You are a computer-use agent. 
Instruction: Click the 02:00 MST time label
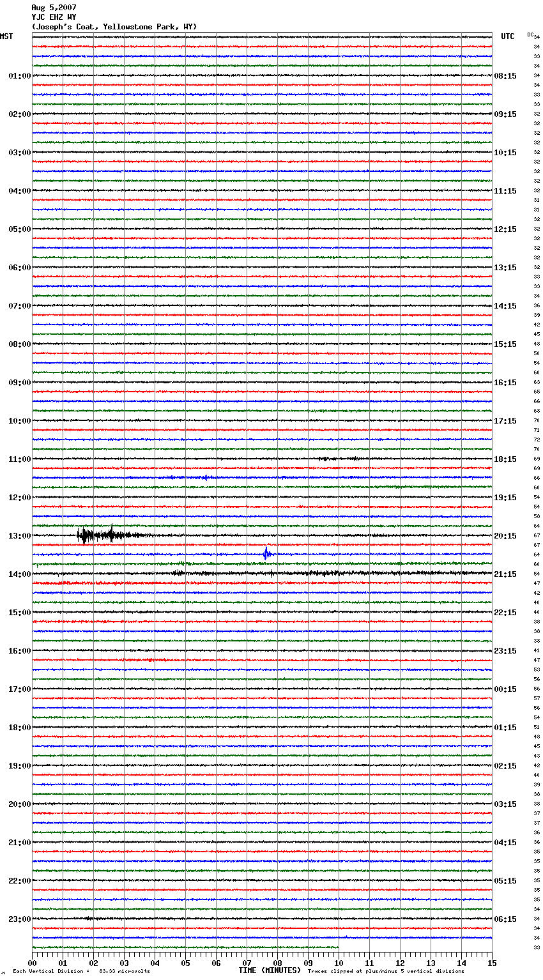(20, 114)
